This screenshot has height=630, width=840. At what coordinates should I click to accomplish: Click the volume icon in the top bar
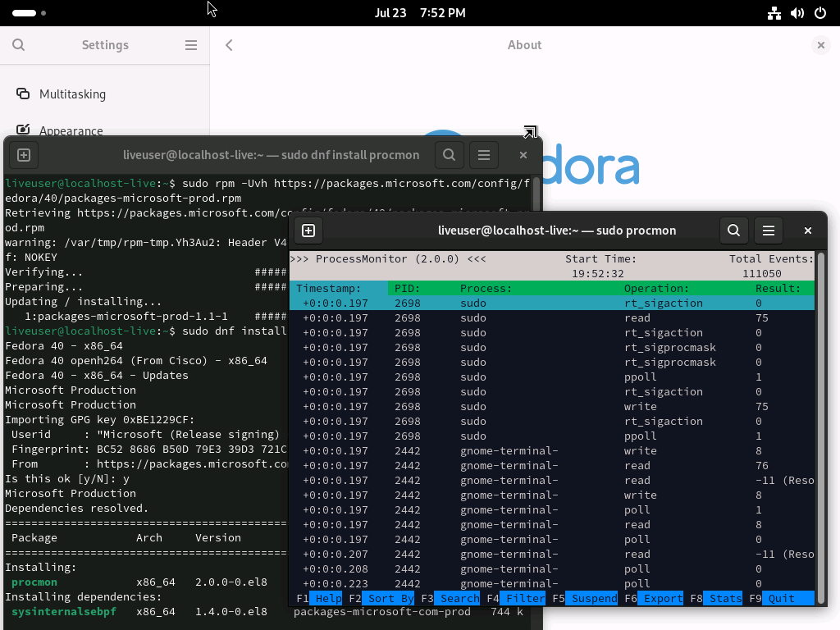pos(797,13)
